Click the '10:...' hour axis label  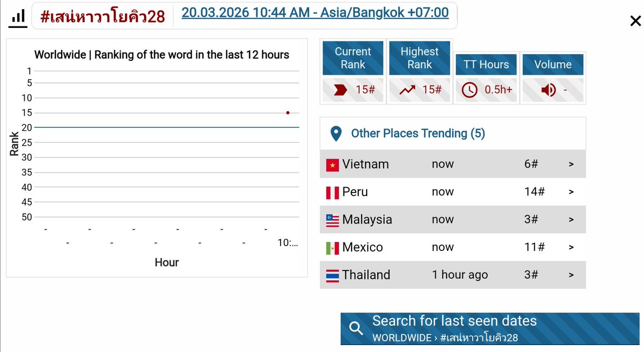coord(288,243)
